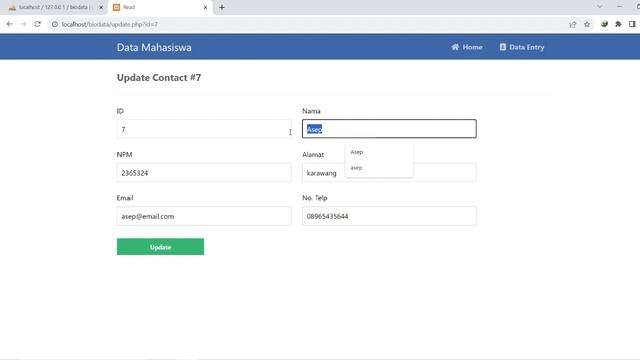Click the NPM label
This screenshot has height=360, width=640.
click(124, 154)
